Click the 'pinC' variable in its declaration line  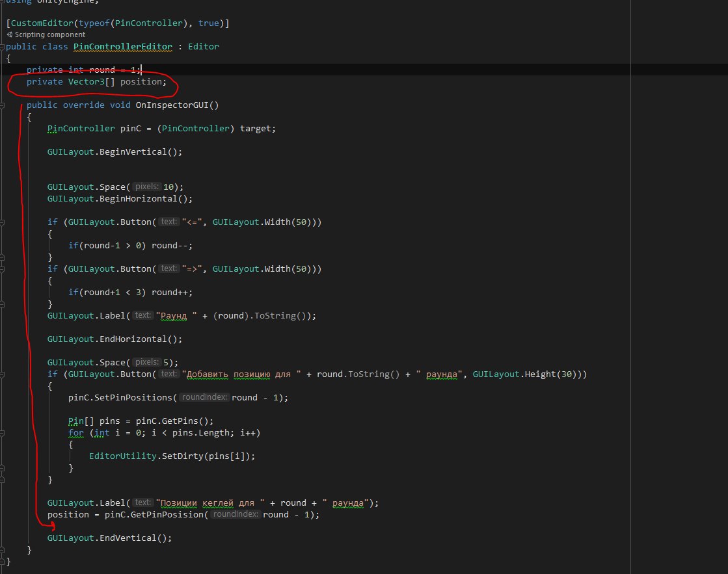131,129
